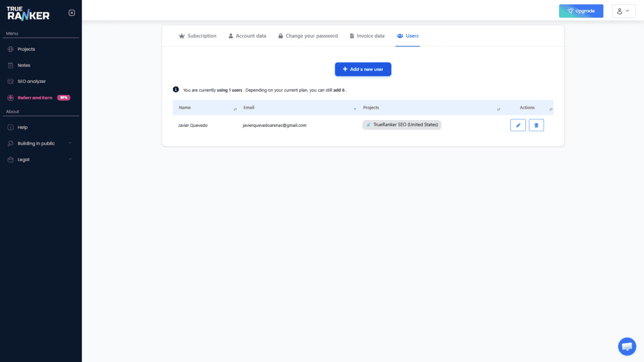
Task: Open Notes from the sidebar icon
Action: click(11, 65)
